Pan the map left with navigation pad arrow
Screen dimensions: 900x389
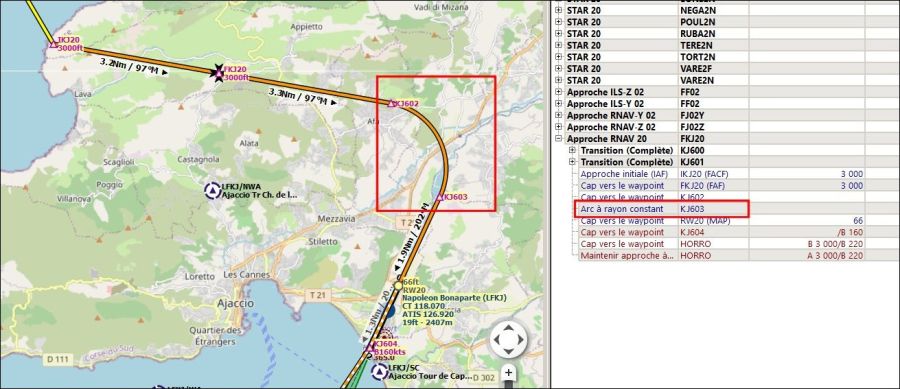click(x=498, y=340)
